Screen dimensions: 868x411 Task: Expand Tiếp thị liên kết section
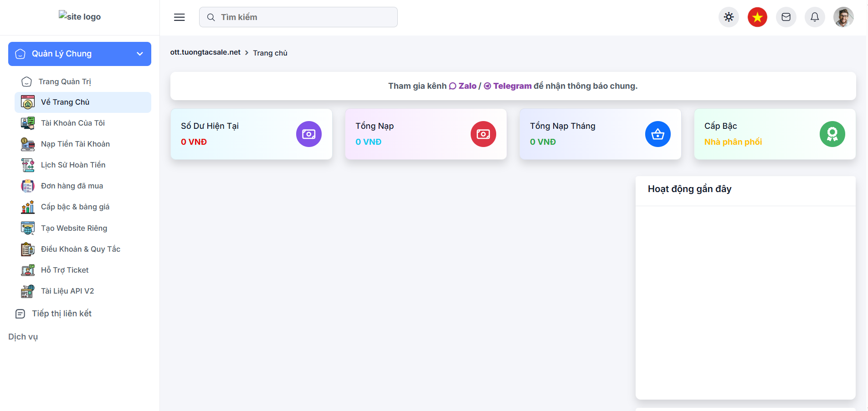pos(62,314)
